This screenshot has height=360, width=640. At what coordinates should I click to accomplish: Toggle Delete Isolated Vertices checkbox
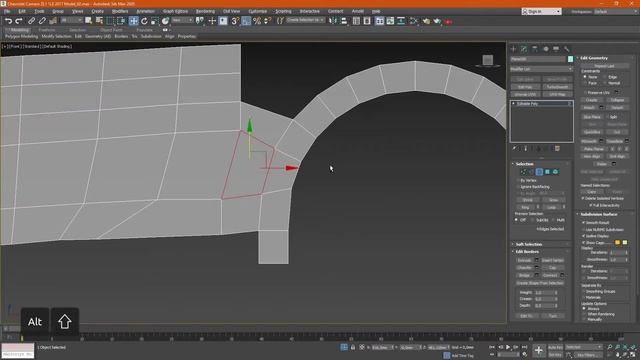pyautogui.click(x=583, y=198)
